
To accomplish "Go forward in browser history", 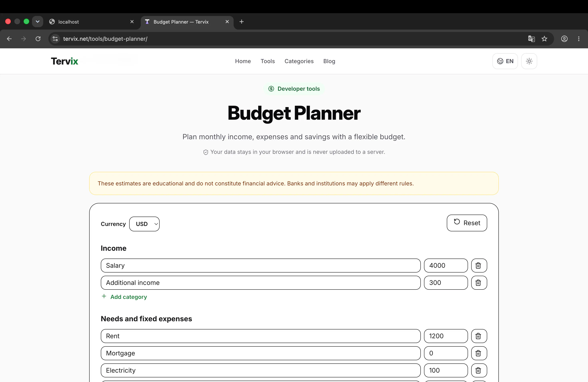I will click(x=23, y=39).
